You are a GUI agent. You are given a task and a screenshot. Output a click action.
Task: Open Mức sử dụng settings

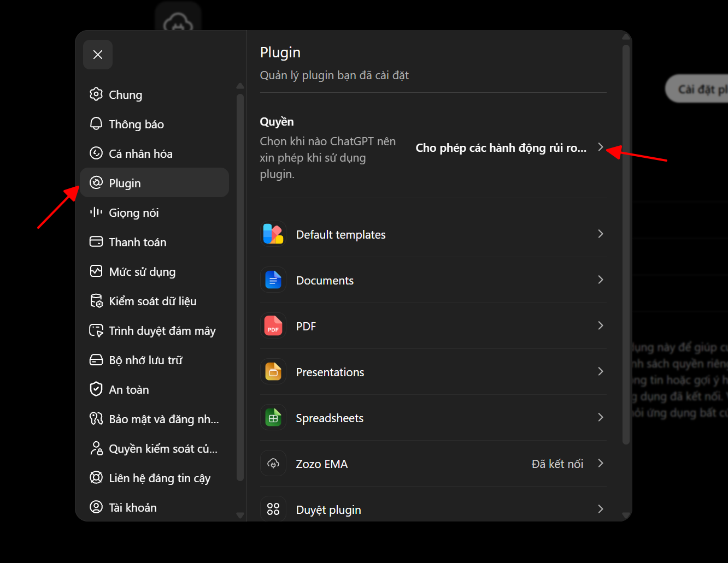point(154,271)
